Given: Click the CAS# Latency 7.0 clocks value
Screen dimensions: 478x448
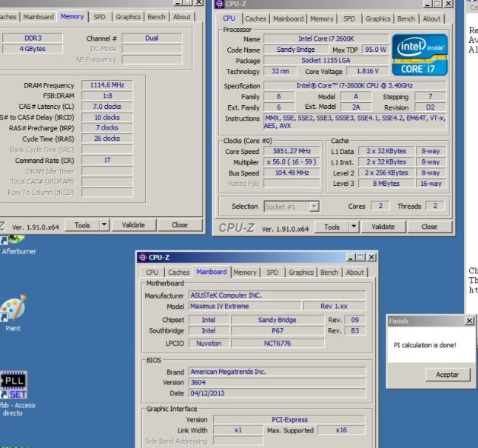Looking at the screenshot, I should pyautogui.click(x=107, y=107).
